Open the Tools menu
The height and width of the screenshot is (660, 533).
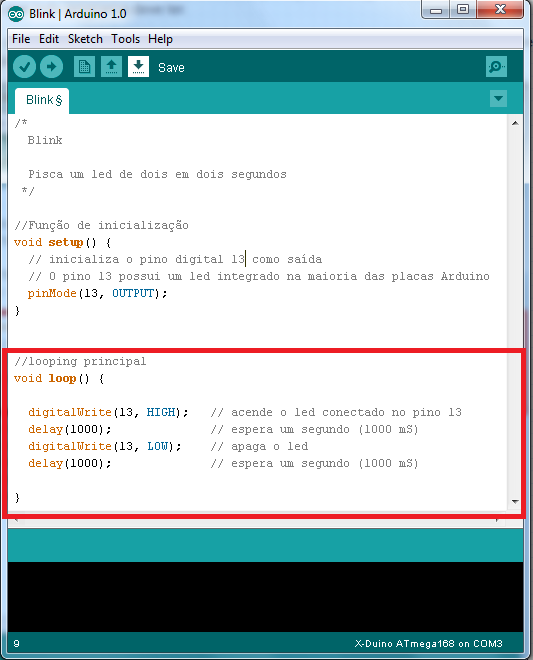pos(125,39)
